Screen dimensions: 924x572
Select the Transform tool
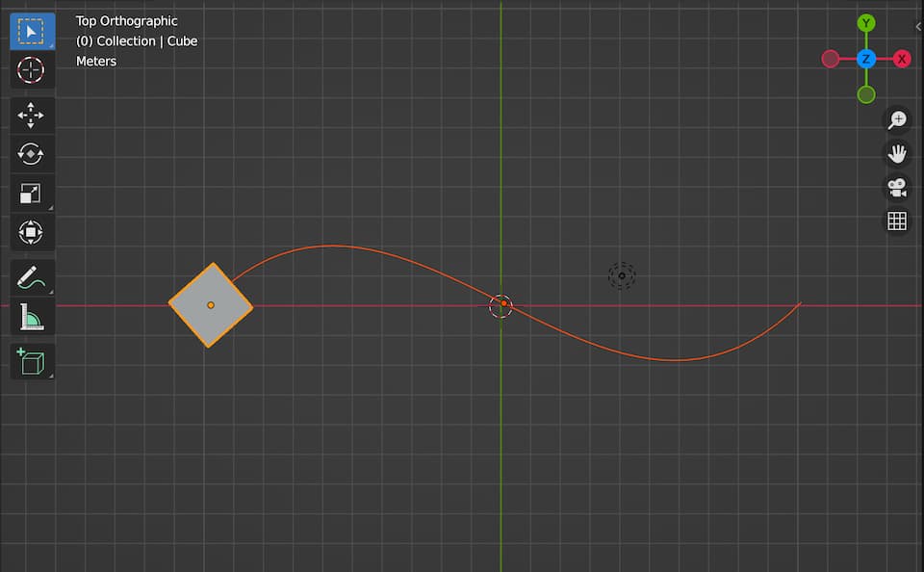pos(31,232)
